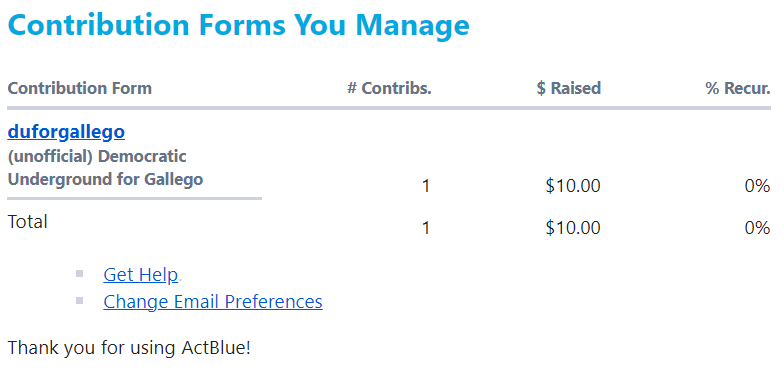Click the Total row contribution count
Viewport: 784px width, 373px height.
[426, 228]
